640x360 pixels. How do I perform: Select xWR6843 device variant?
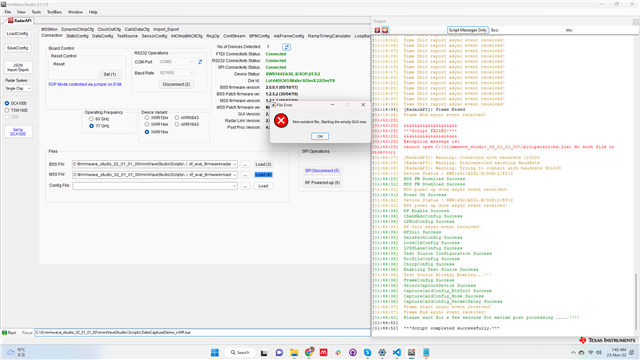tap(177, 118)
